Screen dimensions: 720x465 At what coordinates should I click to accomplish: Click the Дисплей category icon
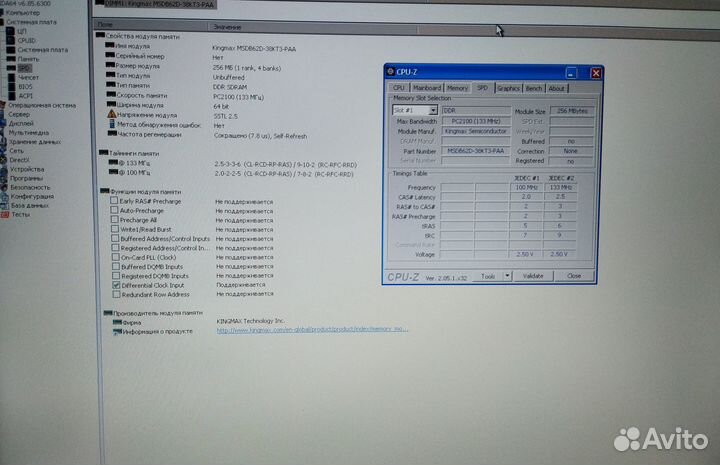(x=3, y=123)
